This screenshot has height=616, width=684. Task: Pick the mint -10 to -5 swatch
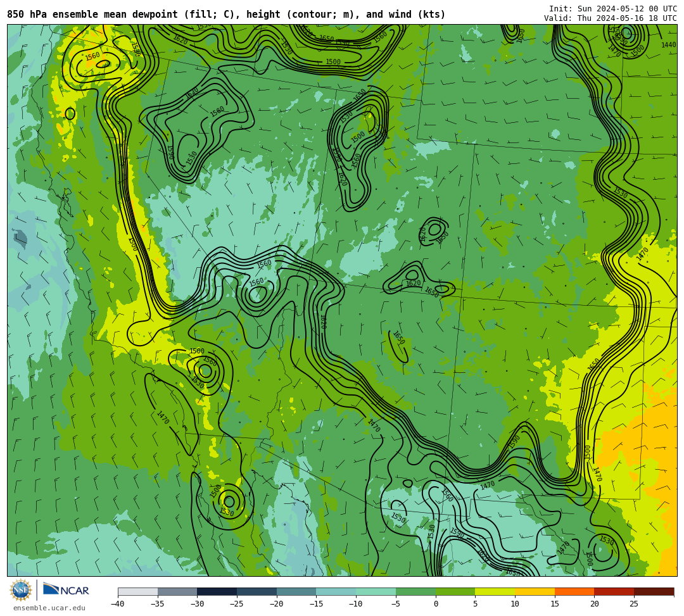376,592
